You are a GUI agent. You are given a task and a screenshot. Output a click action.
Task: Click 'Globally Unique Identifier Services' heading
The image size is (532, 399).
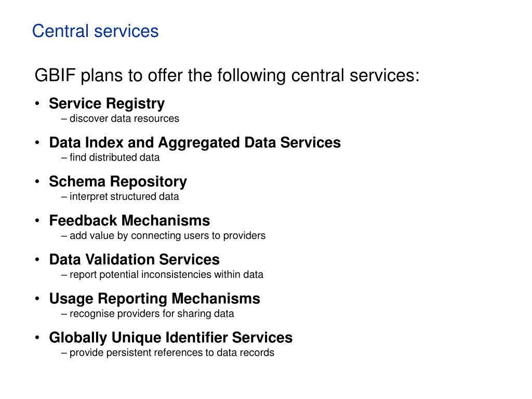pyautogui.click(x=170, y=338)
